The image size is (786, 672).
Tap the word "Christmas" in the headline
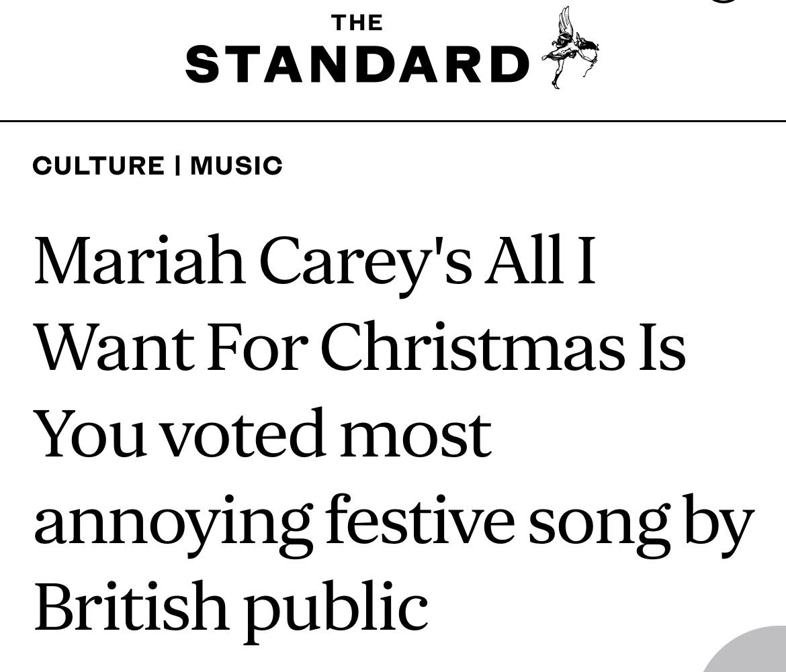(472, 346)
